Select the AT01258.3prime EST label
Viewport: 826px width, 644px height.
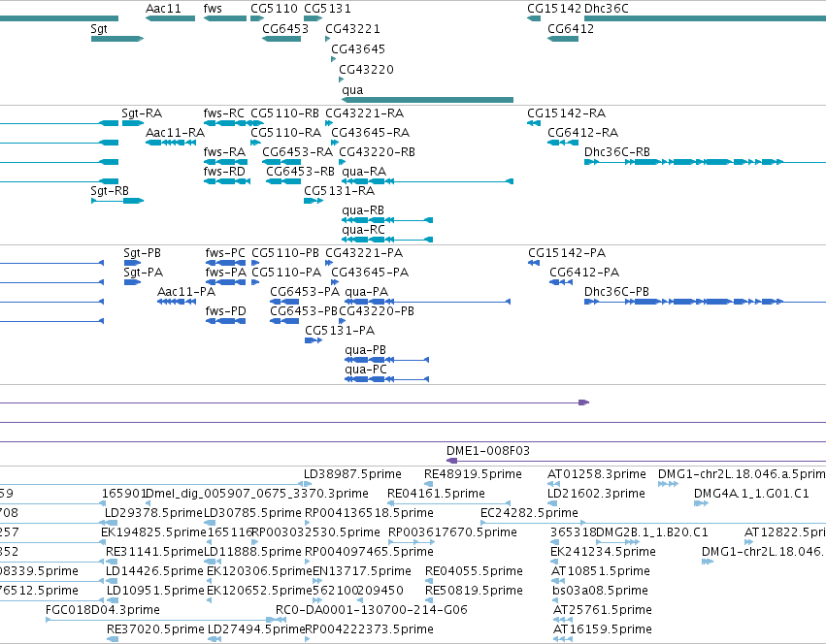[x=596, y=474]
